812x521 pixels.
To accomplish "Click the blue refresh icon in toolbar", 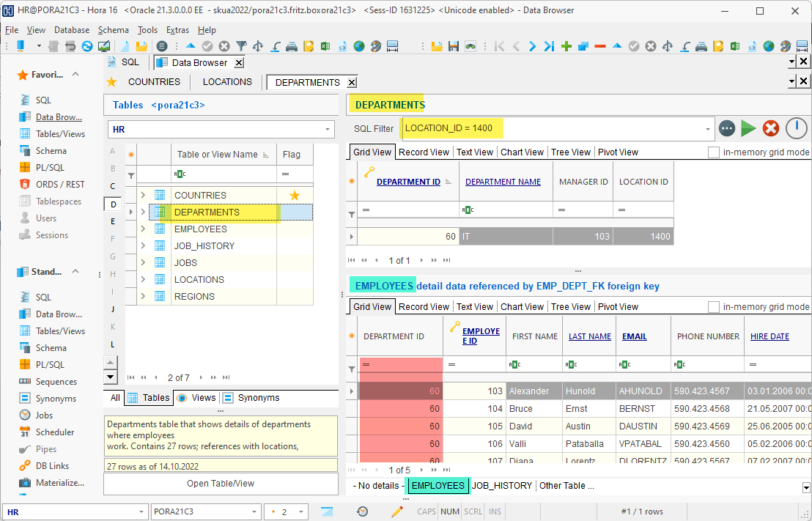I will pyautogui.click(x=87, y=46).
